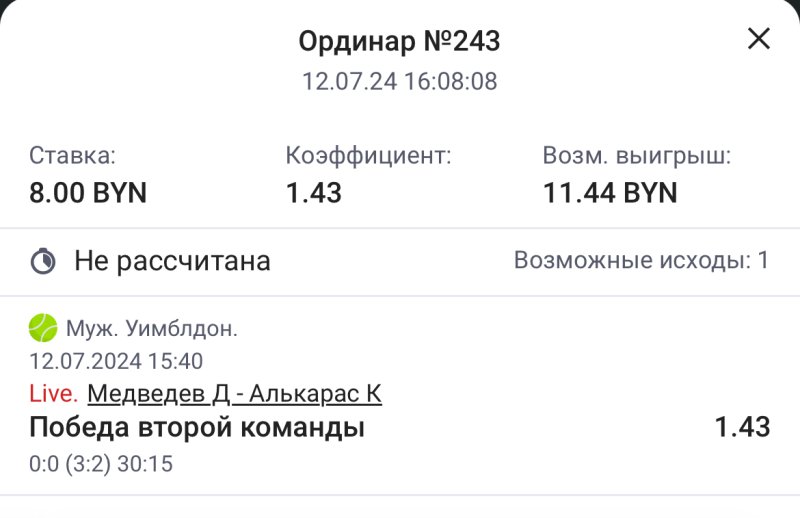The width and height of the screenshot is (800, 518).
Task: Select the Победа второй команды outcome
Action: (197, 428)
